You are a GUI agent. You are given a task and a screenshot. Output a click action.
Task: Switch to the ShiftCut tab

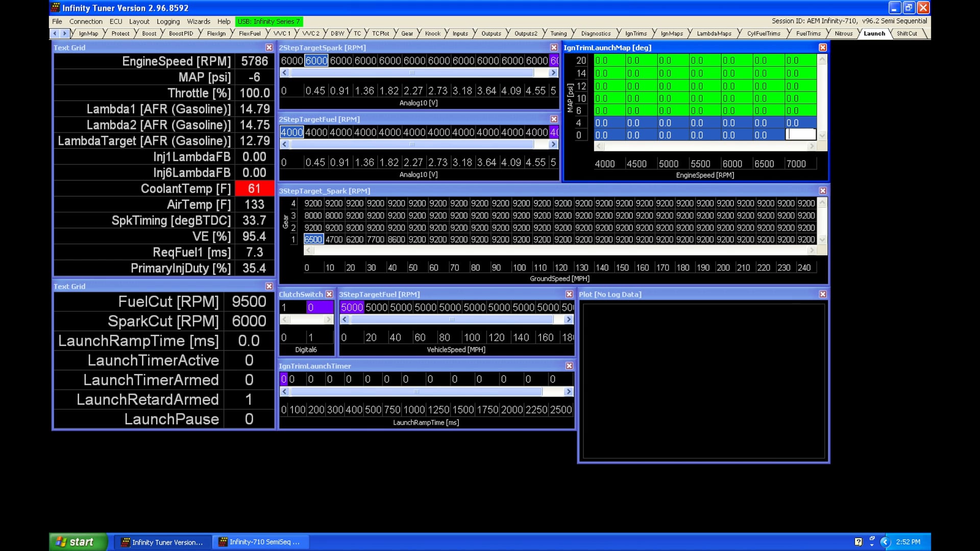(x=906, y=34)
